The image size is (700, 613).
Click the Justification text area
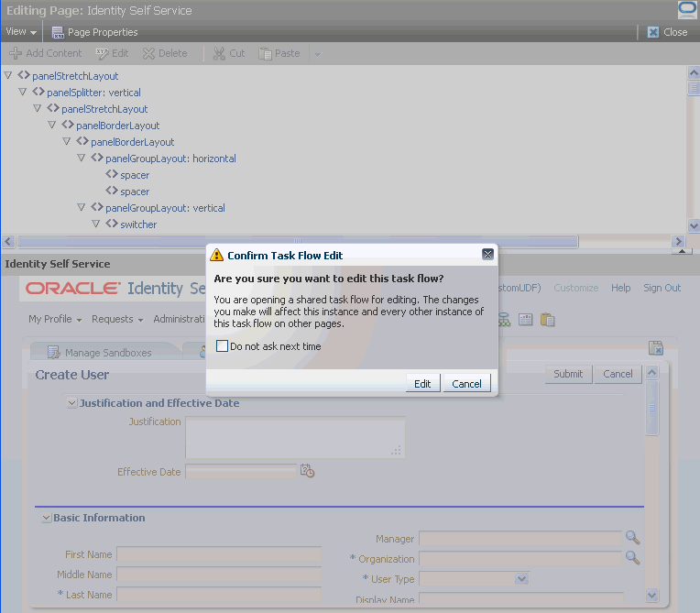(x=295, y=438)
